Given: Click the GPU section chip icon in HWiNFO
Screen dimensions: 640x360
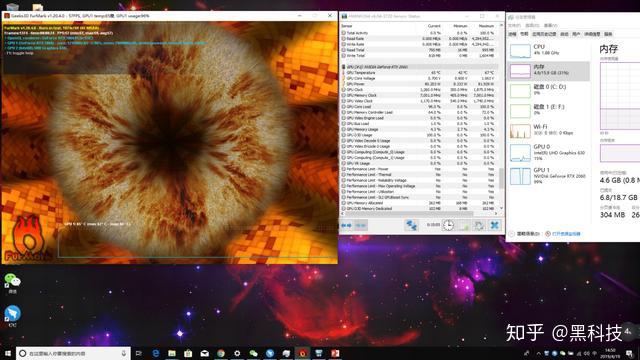Looking at the screenshot, I should point(344,67).
